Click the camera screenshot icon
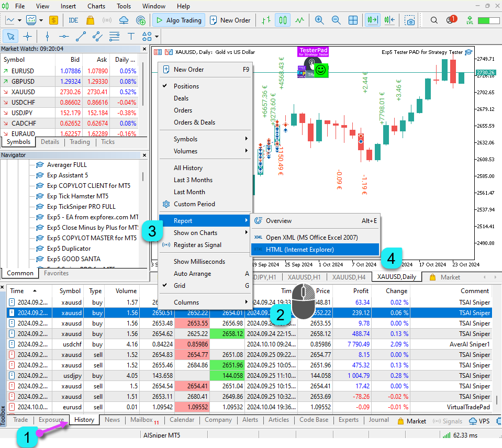 click(x=410, y=20)
